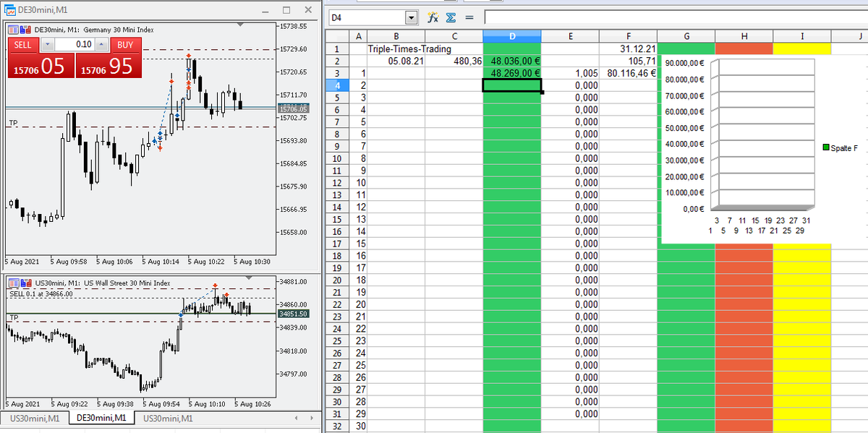Click the lot size 0.10 input field

(x=75, y=44)
